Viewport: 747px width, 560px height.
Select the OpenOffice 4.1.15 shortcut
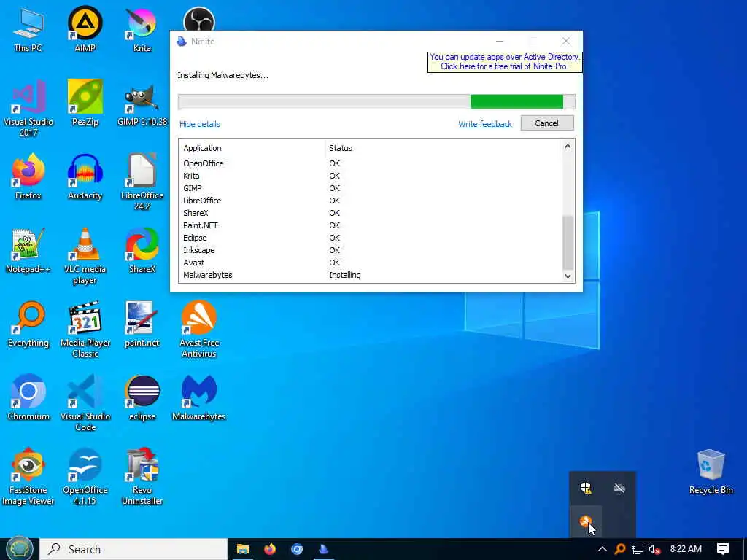coord(85,477)
